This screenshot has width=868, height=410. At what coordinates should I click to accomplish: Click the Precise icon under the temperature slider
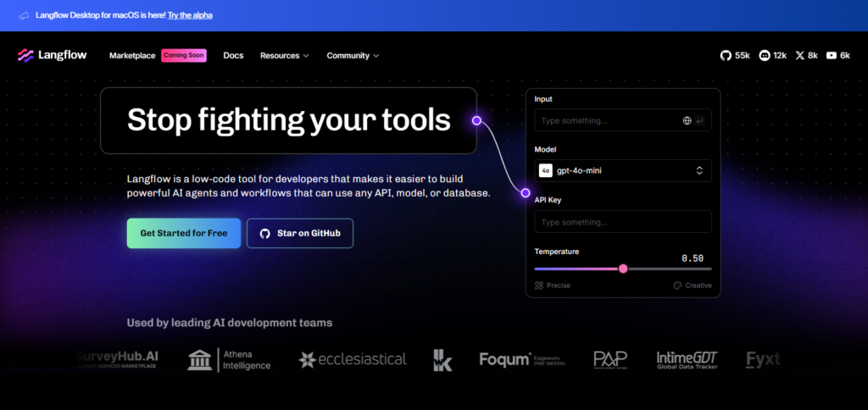[539, 285]
